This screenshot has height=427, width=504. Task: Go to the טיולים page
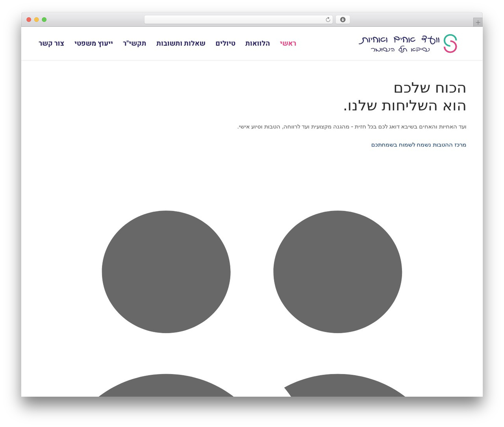pos(225,43)
